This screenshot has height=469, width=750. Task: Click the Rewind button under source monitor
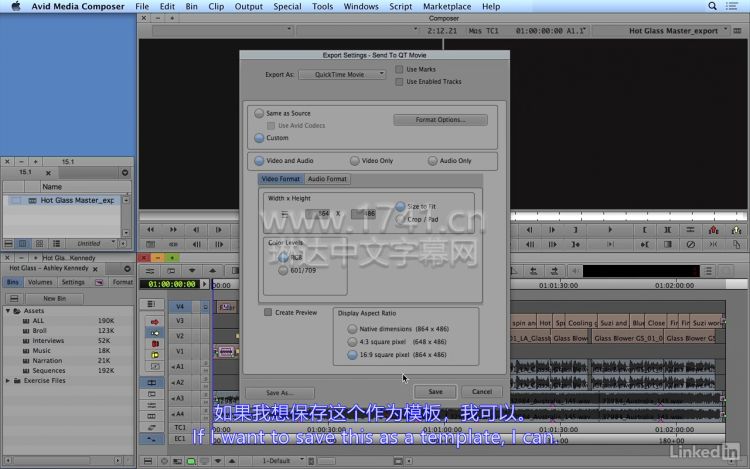[150, 230]
